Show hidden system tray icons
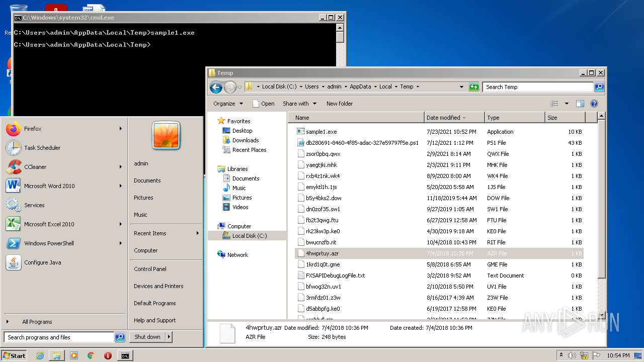 pyautogui.click(x=561, y=355)
